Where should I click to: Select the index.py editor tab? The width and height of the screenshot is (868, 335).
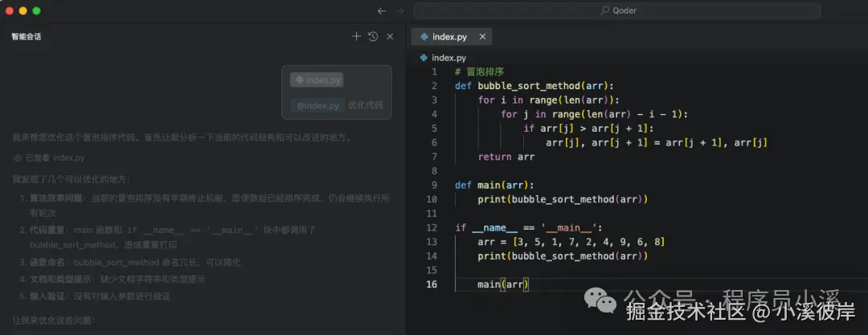[x=451, y=36]
